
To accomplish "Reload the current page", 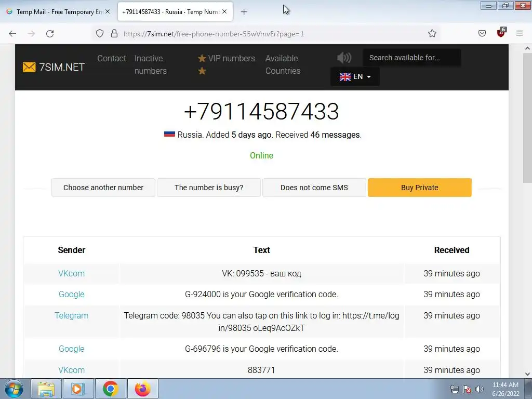I will (x=50, y=34).
